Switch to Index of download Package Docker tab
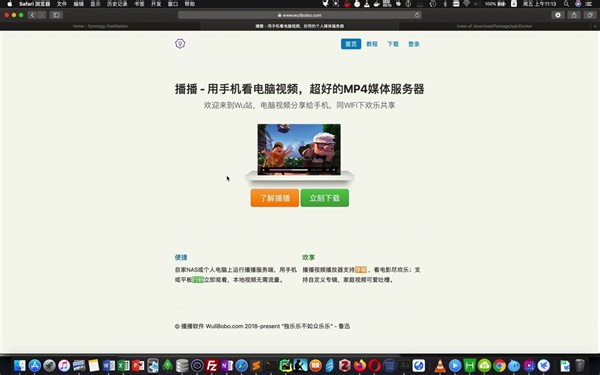The height and width of the screenshot is (375, 600). click(x=494, y=26)
